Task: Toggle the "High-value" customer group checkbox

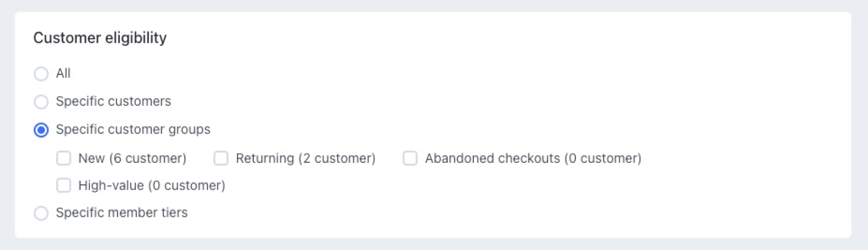Action: pos(64,185)
